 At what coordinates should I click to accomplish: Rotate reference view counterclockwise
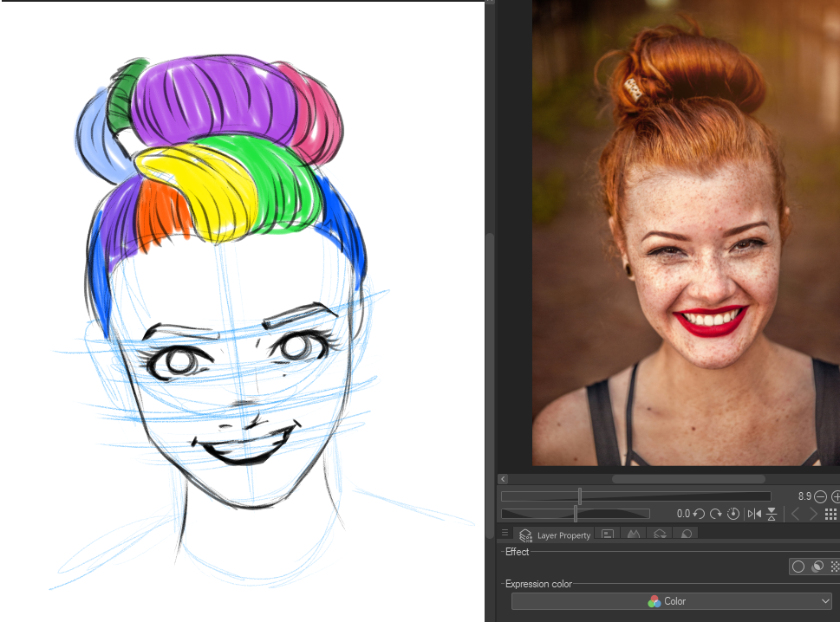click(699, 514)
